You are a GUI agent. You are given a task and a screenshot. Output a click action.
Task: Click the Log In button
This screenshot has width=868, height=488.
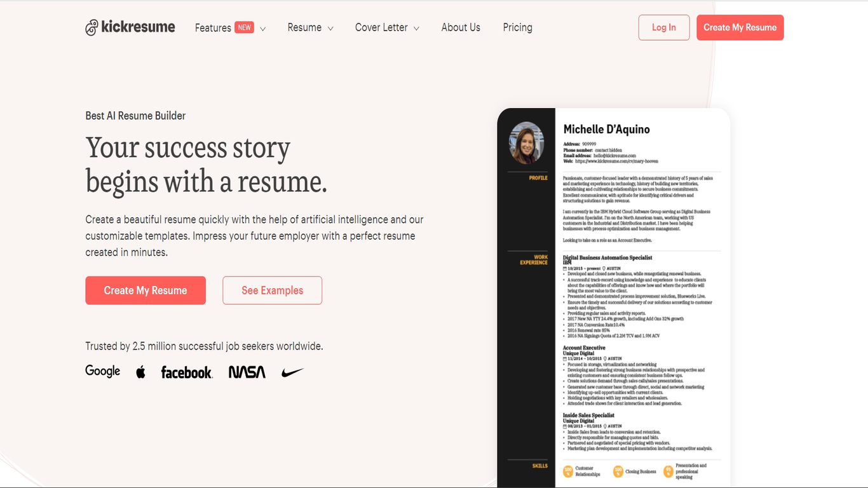tap(663, 27)
